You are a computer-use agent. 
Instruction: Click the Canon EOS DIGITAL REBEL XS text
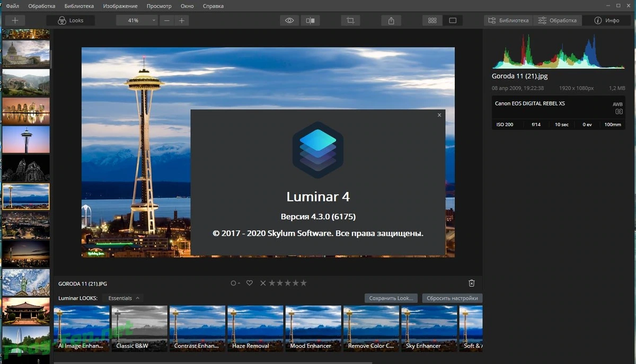click(x=530, y=103)
